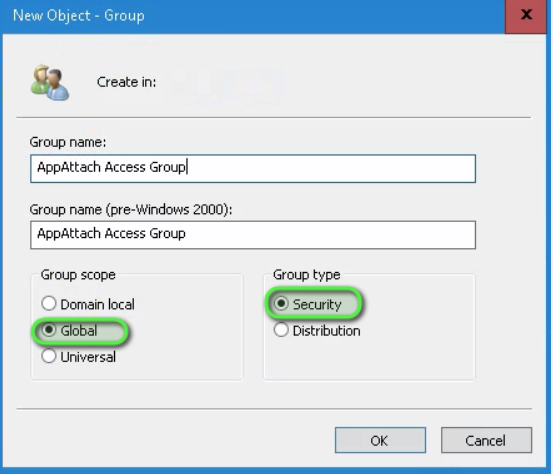Screen dimensions: 553x474
Task: Click the Group name label
Action: 68,142
